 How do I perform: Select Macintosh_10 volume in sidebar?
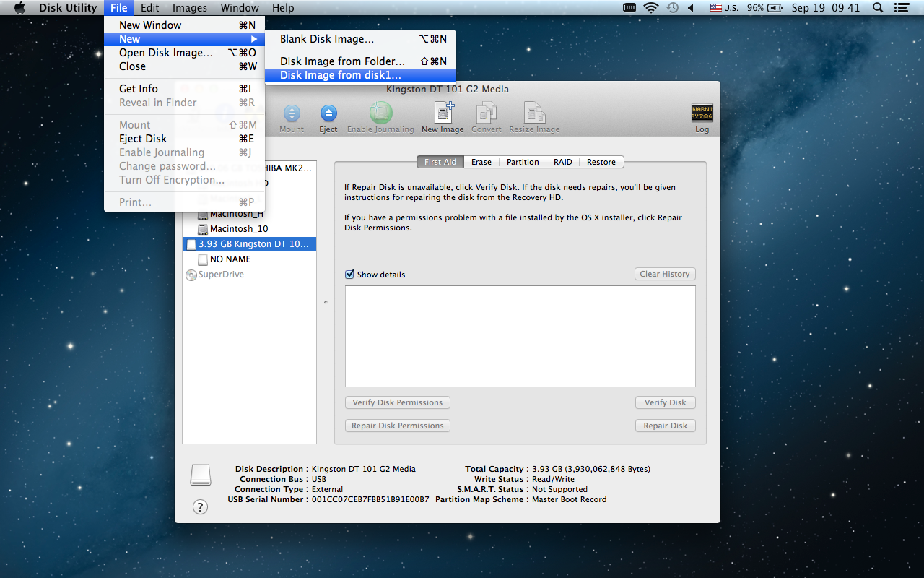pos(249,229)
